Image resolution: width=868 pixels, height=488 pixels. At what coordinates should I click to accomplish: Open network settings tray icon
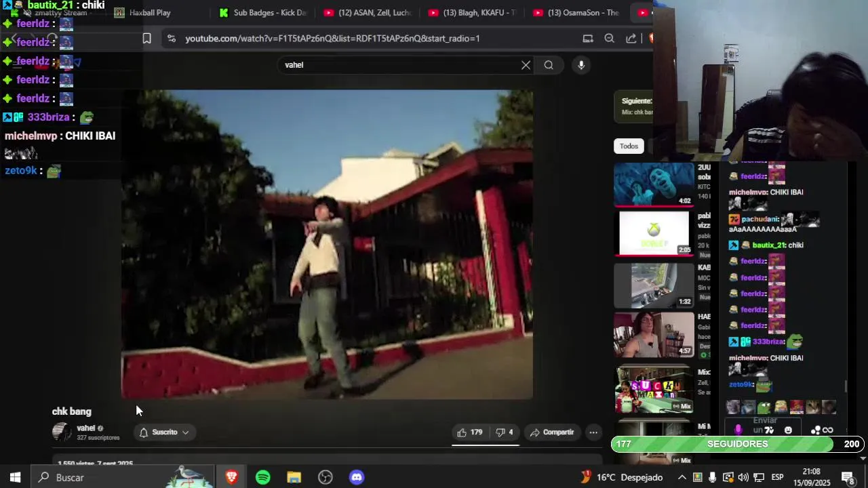(759, 477)
